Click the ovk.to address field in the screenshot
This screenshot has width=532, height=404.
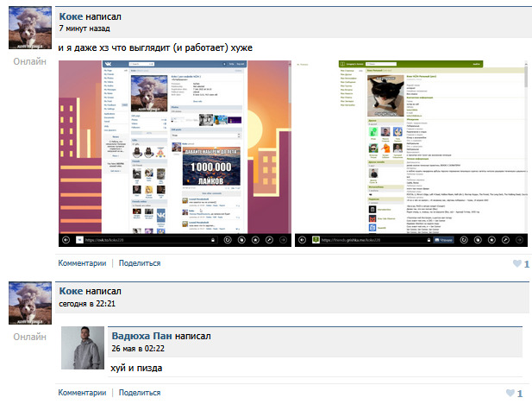(x=146, y=240)
